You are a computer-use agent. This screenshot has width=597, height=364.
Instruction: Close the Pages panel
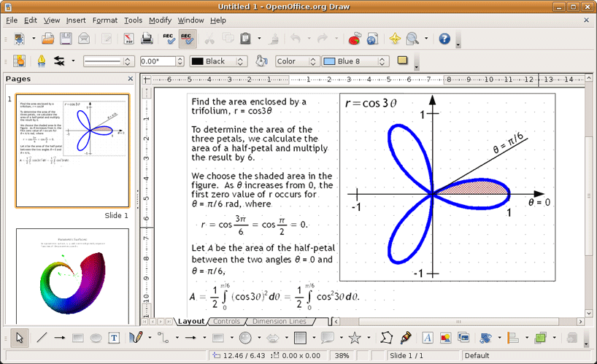[x=131, y=79]
